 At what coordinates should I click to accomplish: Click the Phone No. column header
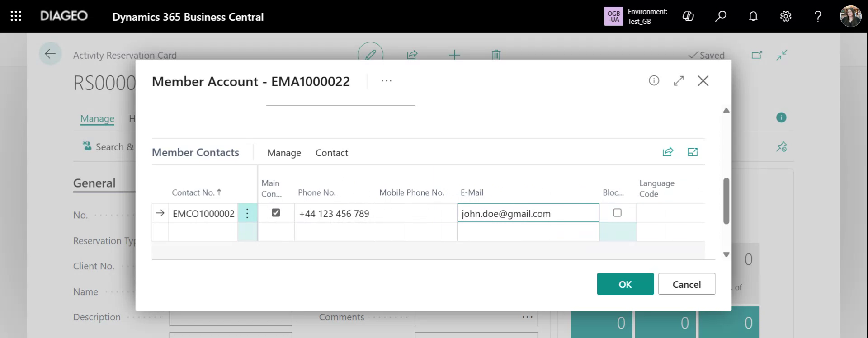pos(316,192)
